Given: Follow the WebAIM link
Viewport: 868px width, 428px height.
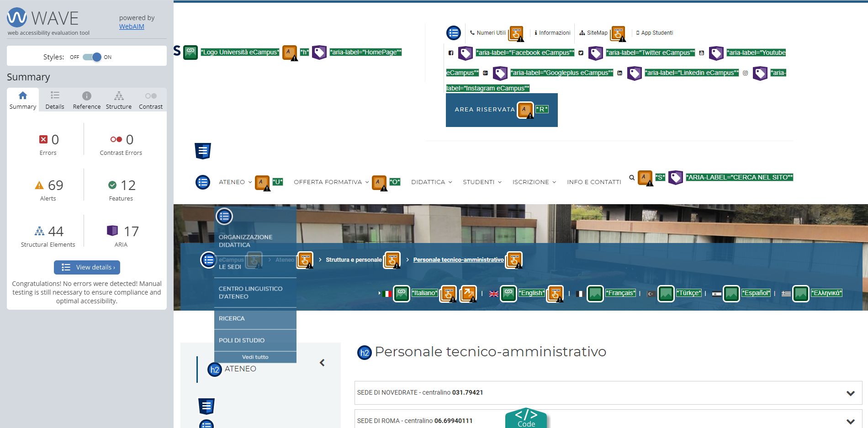Looking at the screenshot, I should [x=132, y=26].
